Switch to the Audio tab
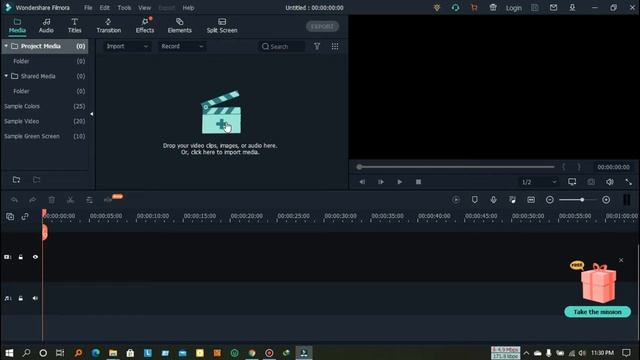The image size is (640, 360). (46, 25)
